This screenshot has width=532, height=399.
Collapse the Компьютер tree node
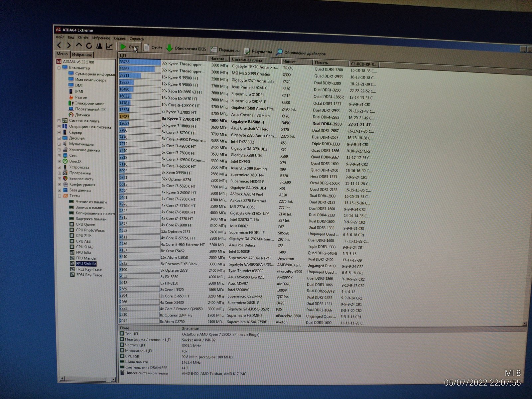[59, 68]
